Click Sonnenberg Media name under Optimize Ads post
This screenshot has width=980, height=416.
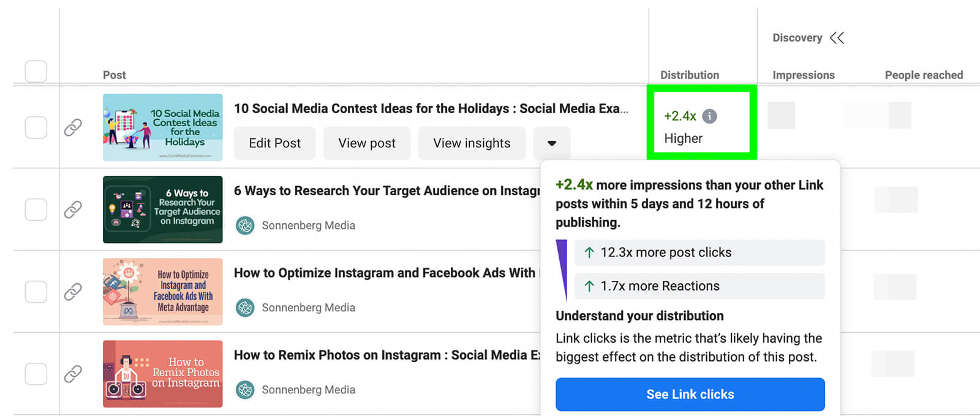tap(309, 307)
